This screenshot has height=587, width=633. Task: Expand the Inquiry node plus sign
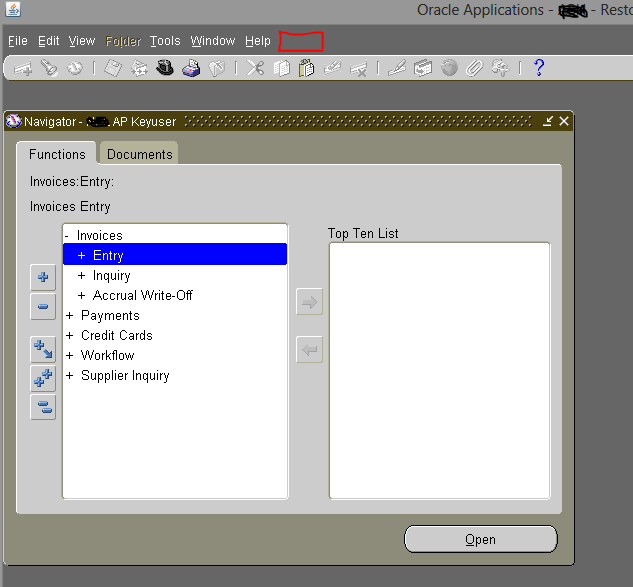pos(82,275)
